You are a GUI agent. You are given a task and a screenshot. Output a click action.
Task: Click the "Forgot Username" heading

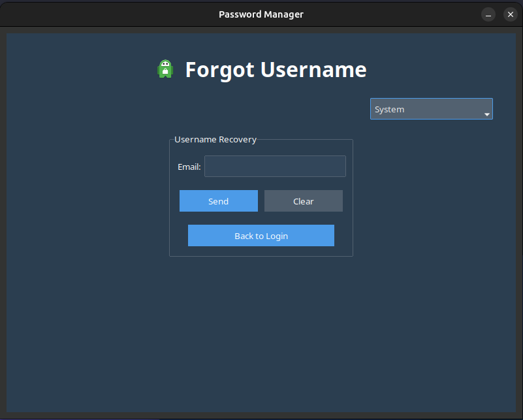276,69
